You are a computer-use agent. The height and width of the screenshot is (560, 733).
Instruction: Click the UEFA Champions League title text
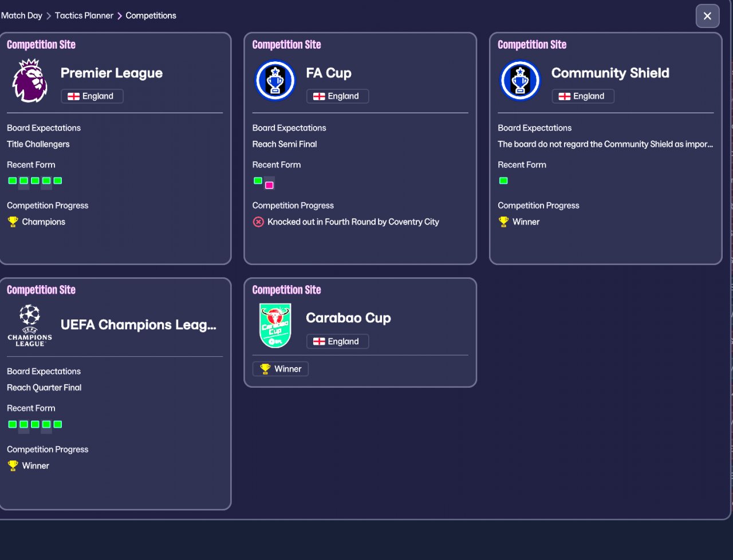(x=138, y=325)
